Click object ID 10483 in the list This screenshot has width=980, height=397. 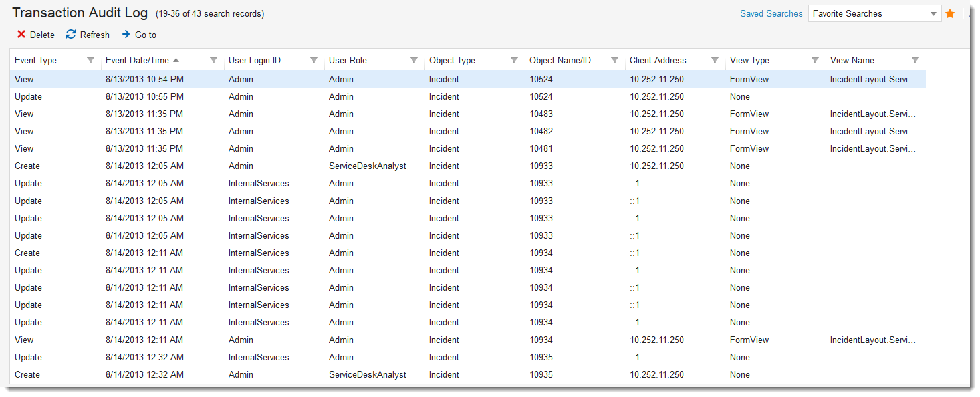[x=541, y=114]
